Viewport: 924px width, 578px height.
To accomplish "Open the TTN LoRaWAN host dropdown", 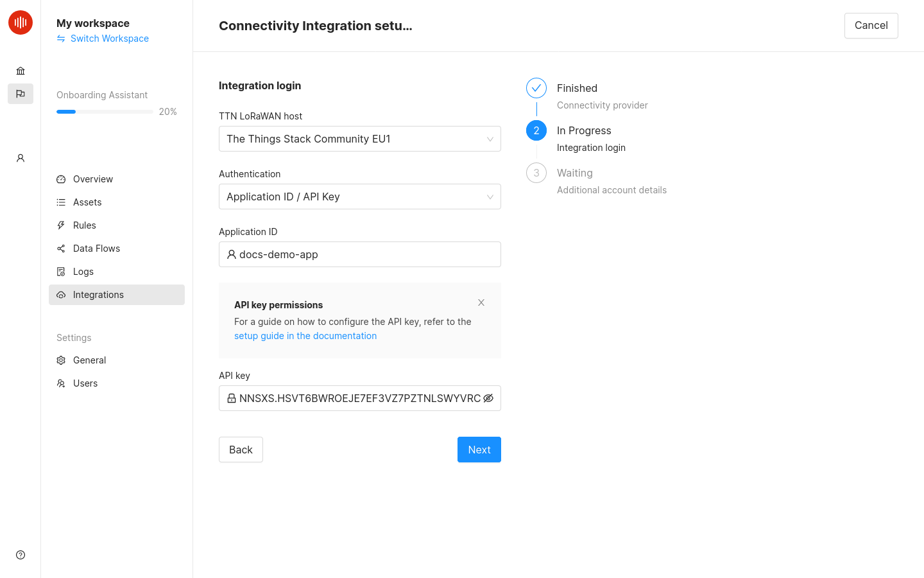I will (359, 139).
